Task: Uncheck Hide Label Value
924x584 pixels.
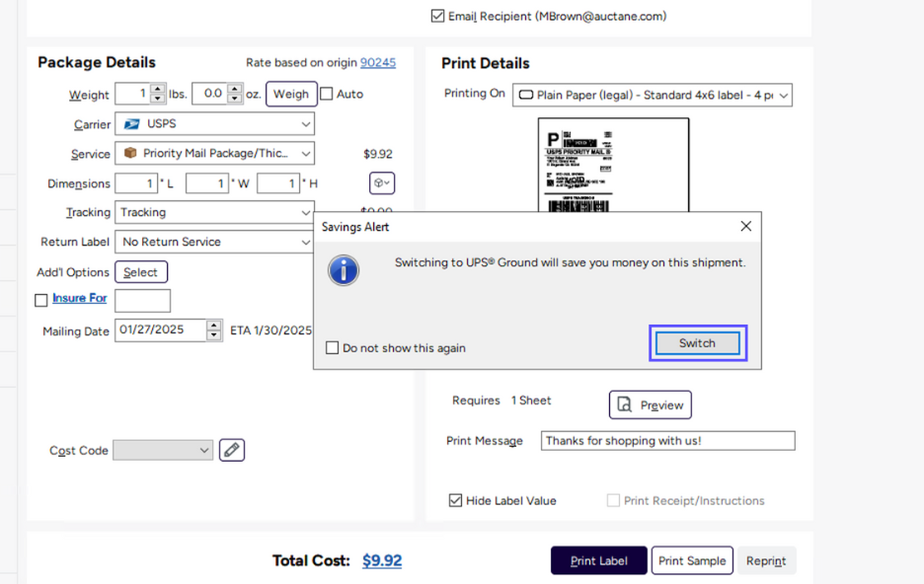Action: [x=455, y=500]
